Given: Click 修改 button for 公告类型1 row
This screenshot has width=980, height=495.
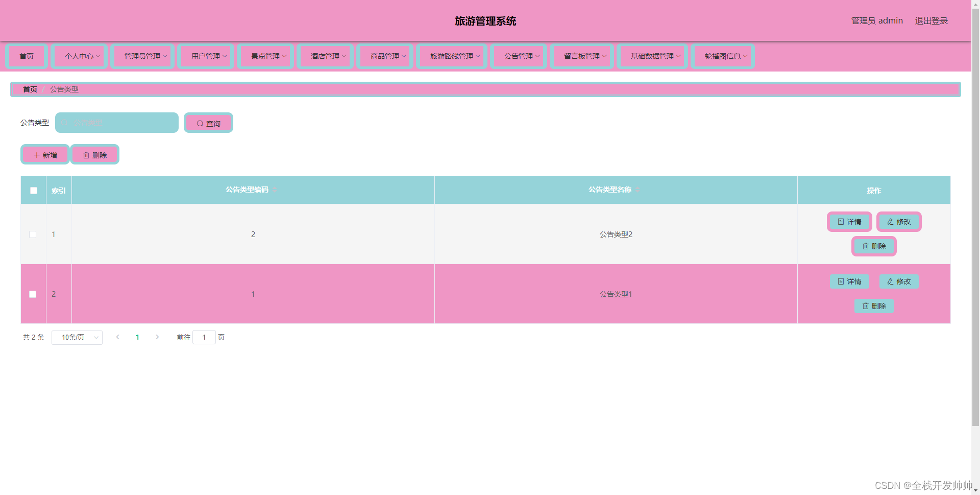Looking at the screenshot, I should [899, 281].
